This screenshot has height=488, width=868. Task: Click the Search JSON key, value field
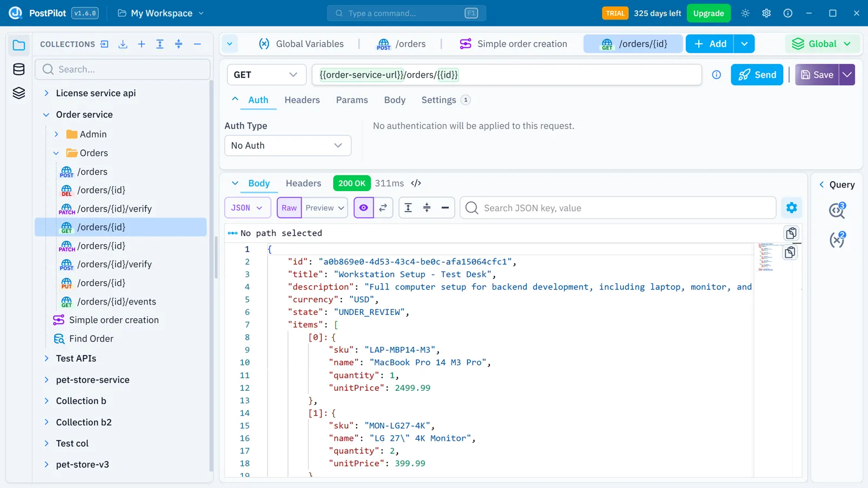(618, 208)
